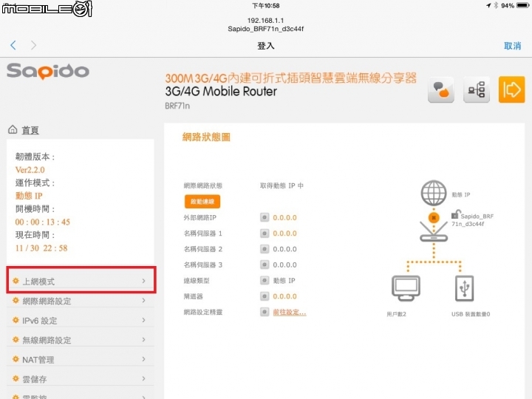Click the 用戶數2 label

click(x=396, y=314)
